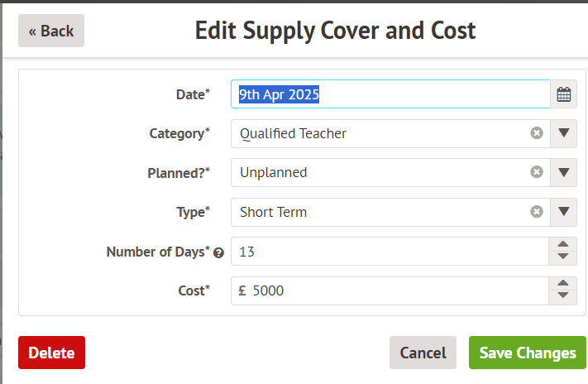Clear the Qualified Teacher category selection
Image resolution: width=588 pixels, height=384 pixels.
[x=537, y=133]
